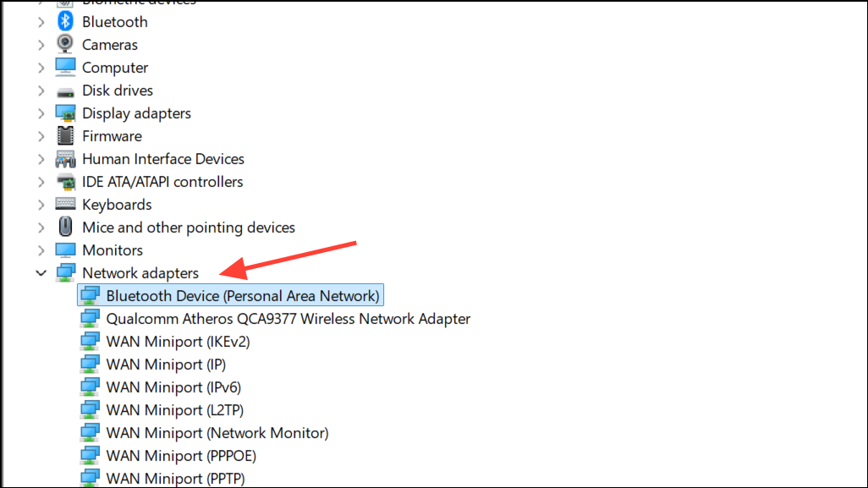Click the Mice and pointing devices icon
The height and width of the screenshot is (488, 868).
[65, 228]
